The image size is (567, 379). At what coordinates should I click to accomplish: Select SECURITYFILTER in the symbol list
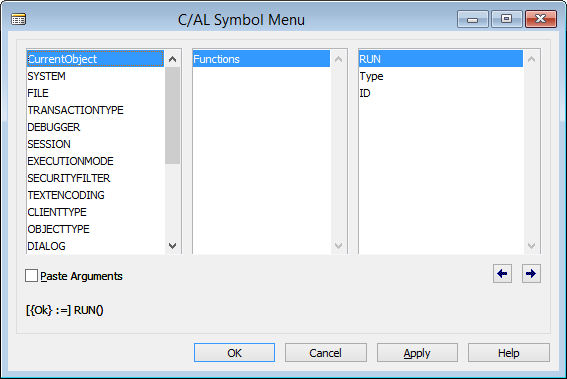[x=95, y=178]
